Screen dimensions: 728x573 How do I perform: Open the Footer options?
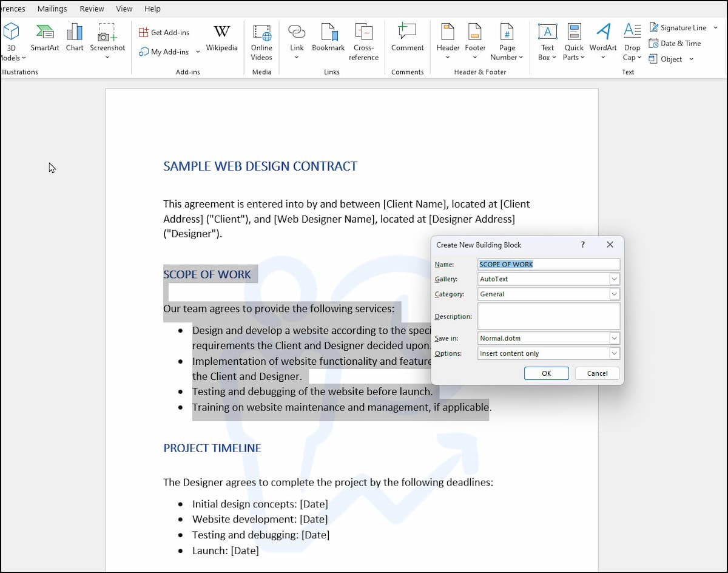pyautogui.click(x=475, y=41)
